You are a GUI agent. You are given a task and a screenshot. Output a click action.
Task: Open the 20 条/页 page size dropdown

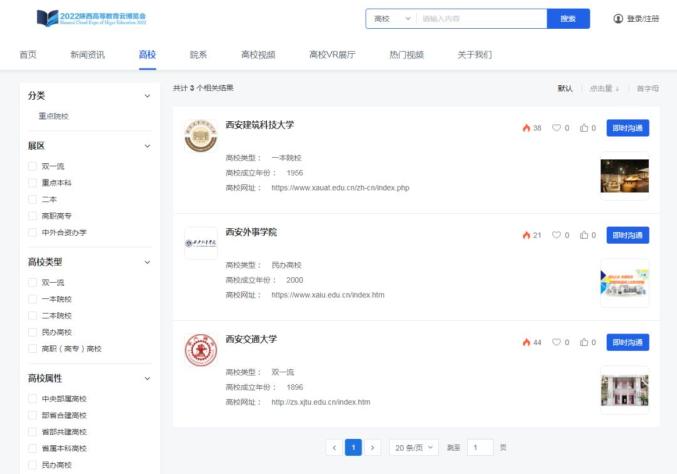pyautogui.click(x=413, y=447)
